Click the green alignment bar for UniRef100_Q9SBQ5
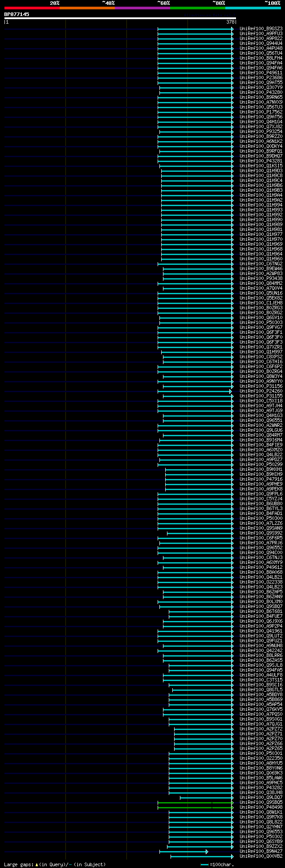 pyautogui.click(x=195, y=803)
